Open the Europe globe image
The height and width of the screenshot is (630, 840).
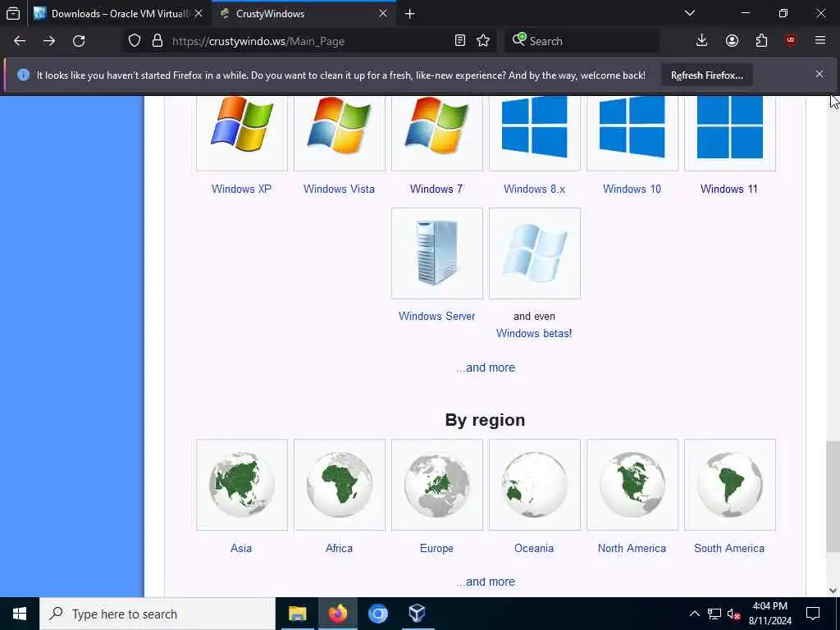pos(437,485)
